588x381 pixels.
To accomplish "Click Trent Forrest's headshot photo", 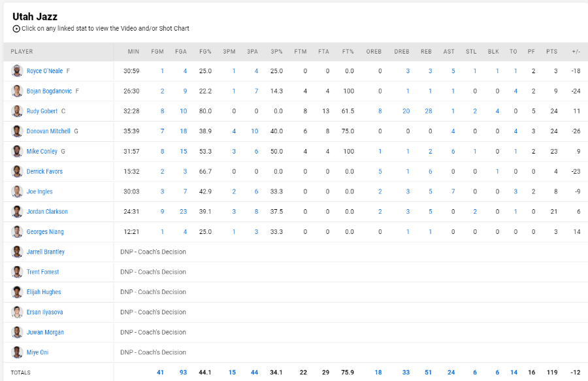I will coord(17,272).
